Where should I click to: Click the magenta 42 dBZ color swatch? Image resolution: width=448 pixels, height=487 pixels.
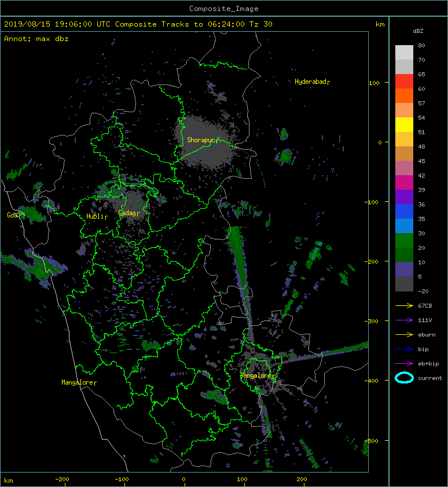[x=404, y=182]
